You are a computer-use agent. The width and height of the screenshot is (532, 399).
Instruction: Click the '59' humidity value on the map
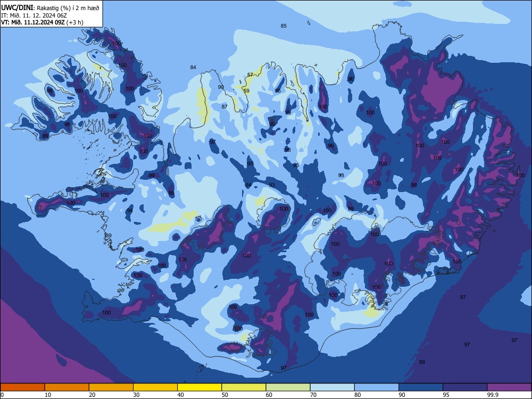[x=246, y=90]
